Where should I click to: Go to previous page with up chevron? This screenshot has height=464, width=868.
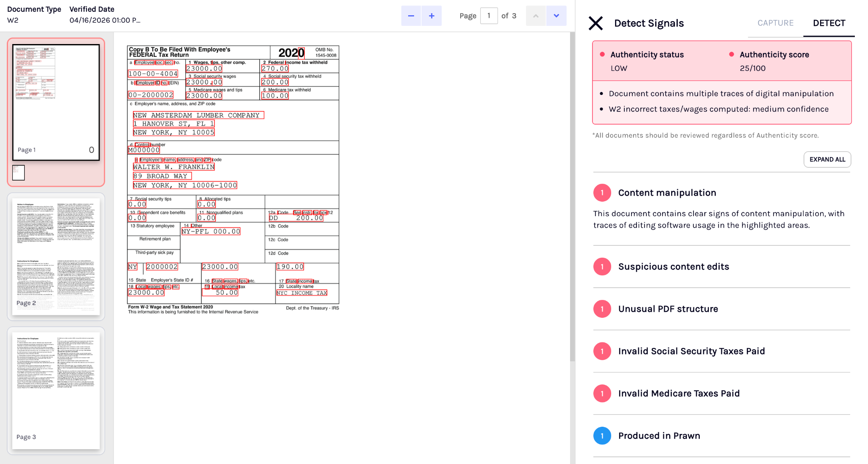coord(536,16)
